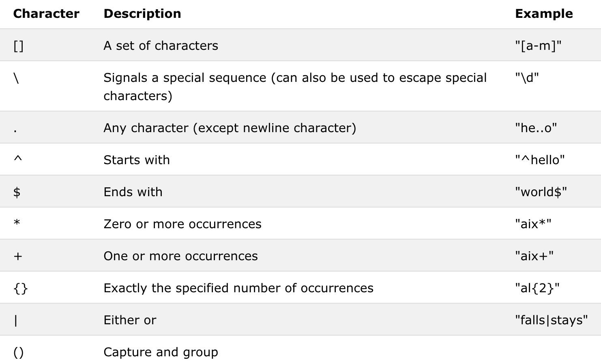Click the parentheses () character cell

[19, 352]
